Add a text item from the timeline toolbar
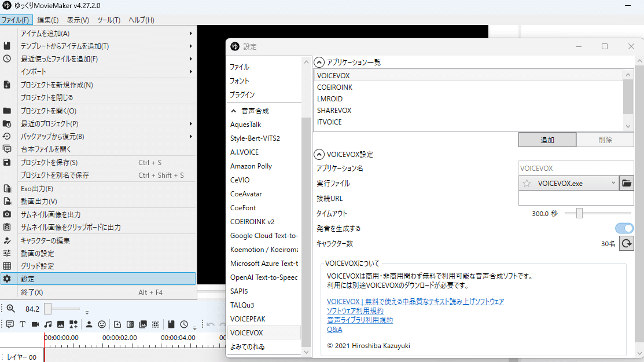The width and height of the screenshot is (644, 362). [23, 324]
